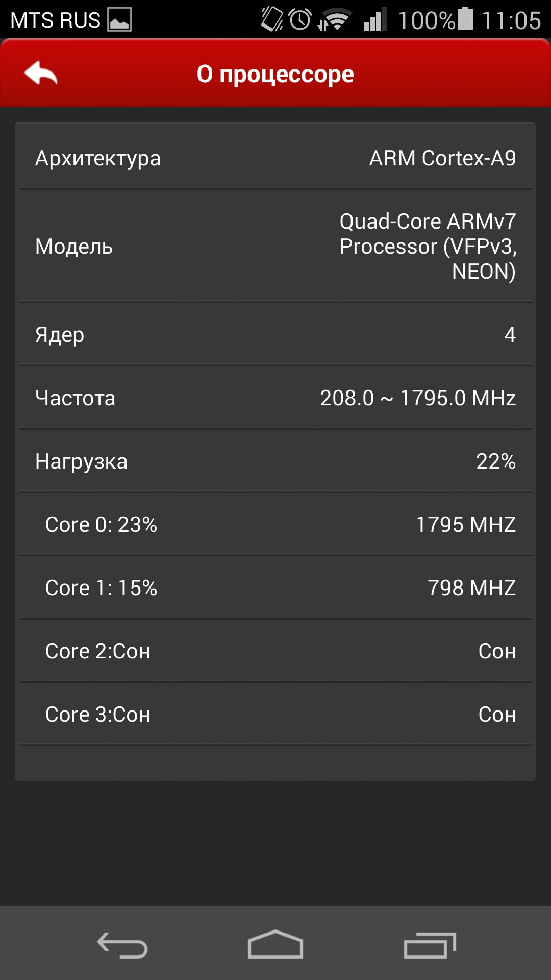
Task: Tap the Core 0 usage row
Action: pyautogui.click(x=275, y=524)
